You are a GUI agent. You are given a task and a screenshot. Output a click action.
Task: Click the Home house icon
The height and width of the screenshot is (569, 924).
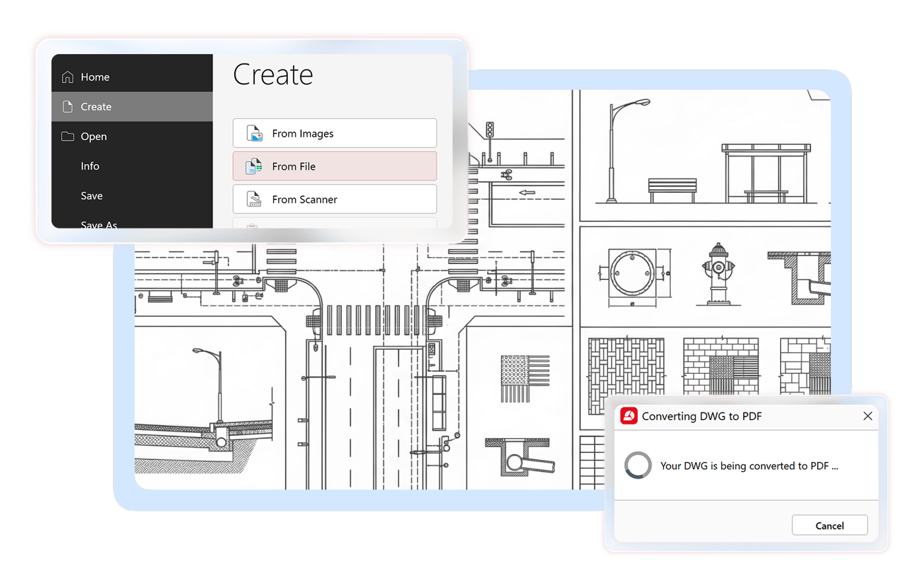pyautogui.click(x=67, y=77)
